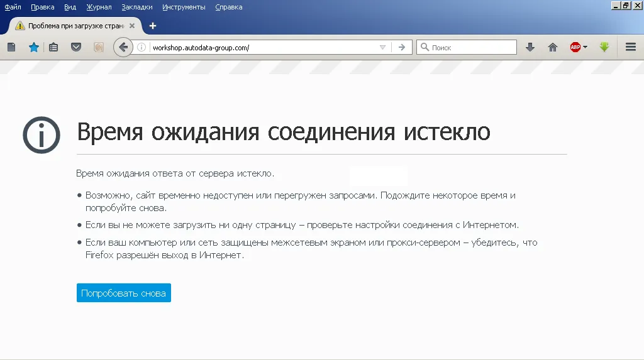Open the Правка menu
This screenshot has width=644, height=360.
[43, 7]
